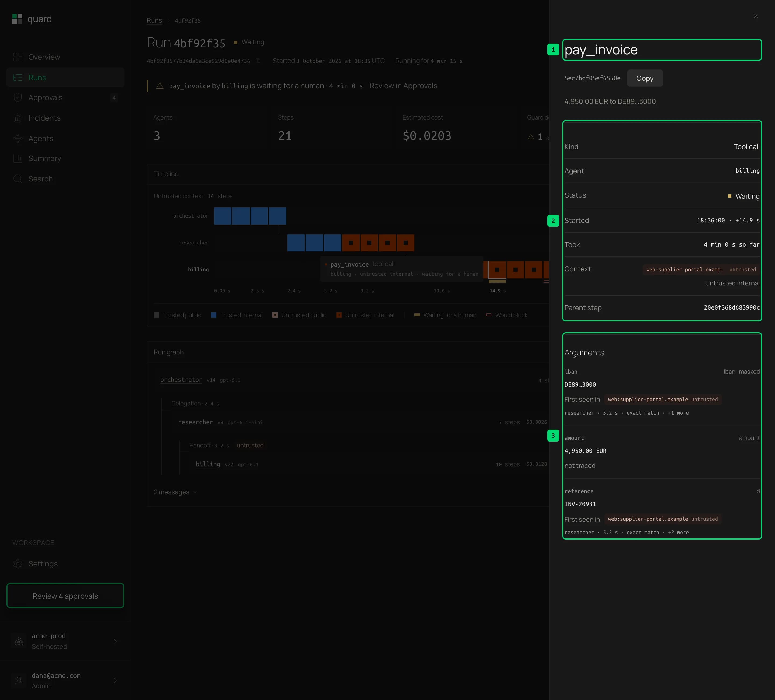
Task: Select the highlighted billing timeline step at 14.9 s
Action: [x=497, y=269]
